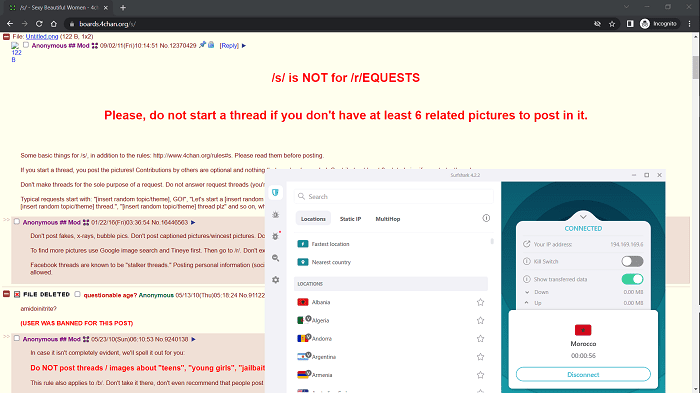Go back in Chrome browser
Screen dimensions: 700x393
coord(10,24)
